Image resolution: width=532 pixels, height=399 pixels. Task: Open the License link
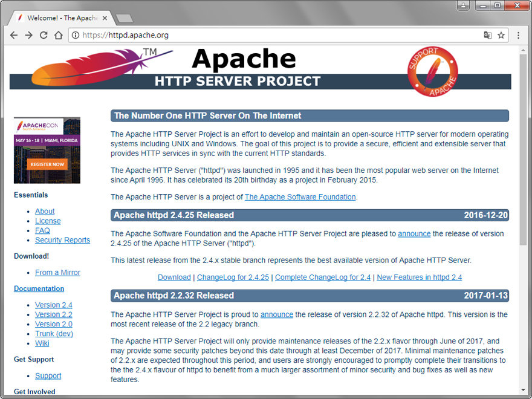[48, 221]
